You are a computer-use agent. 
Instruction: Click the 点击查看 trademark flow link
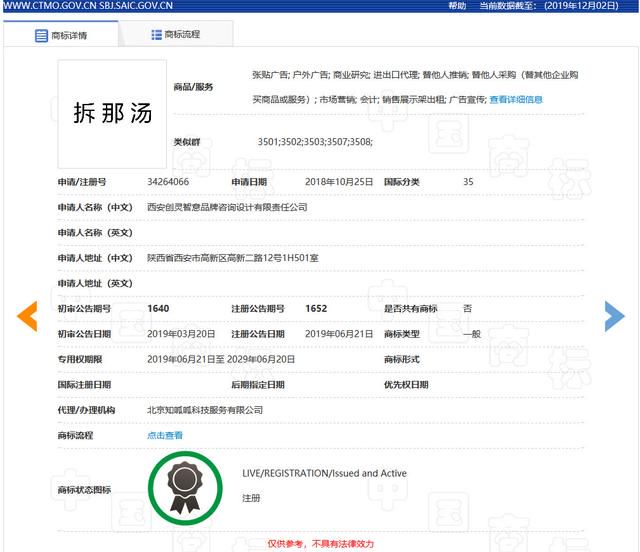(165, 436)
